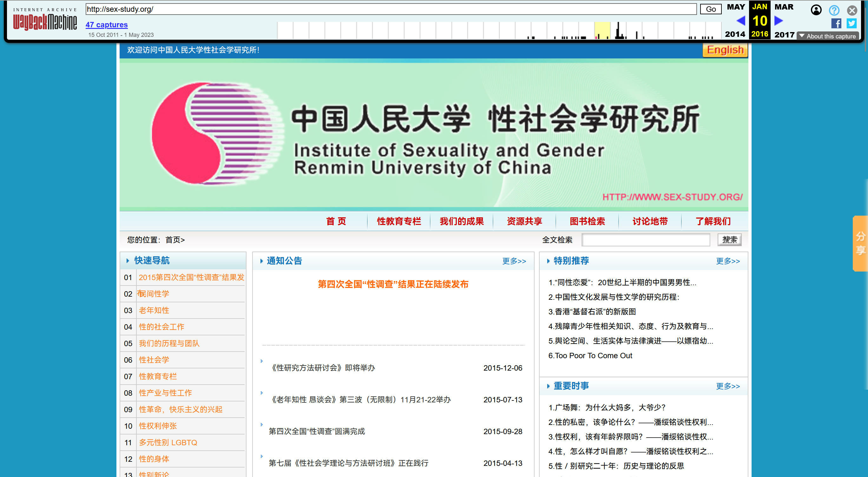Open recommended article 香港基督右派的新版图

pos(592,312)
